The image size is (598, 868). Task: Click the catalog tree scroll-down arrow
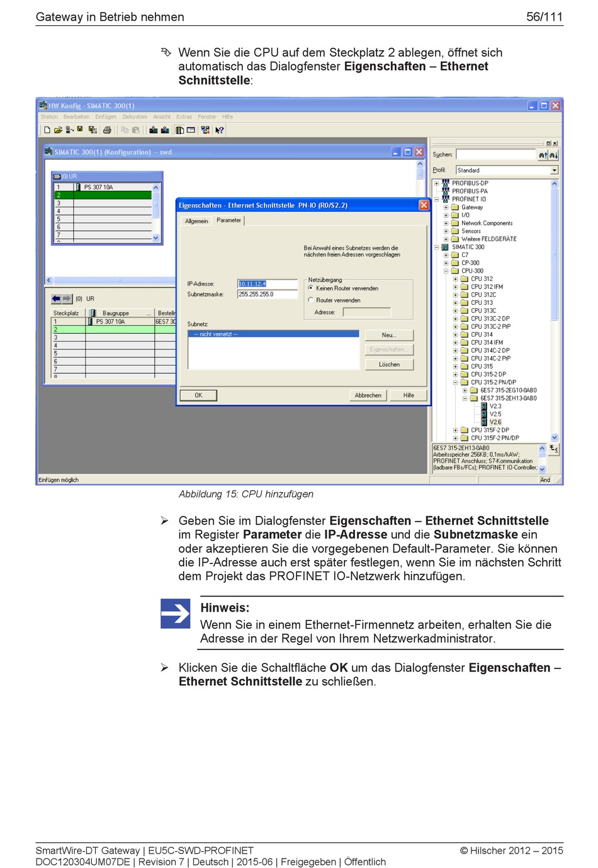tap(555, 437)
